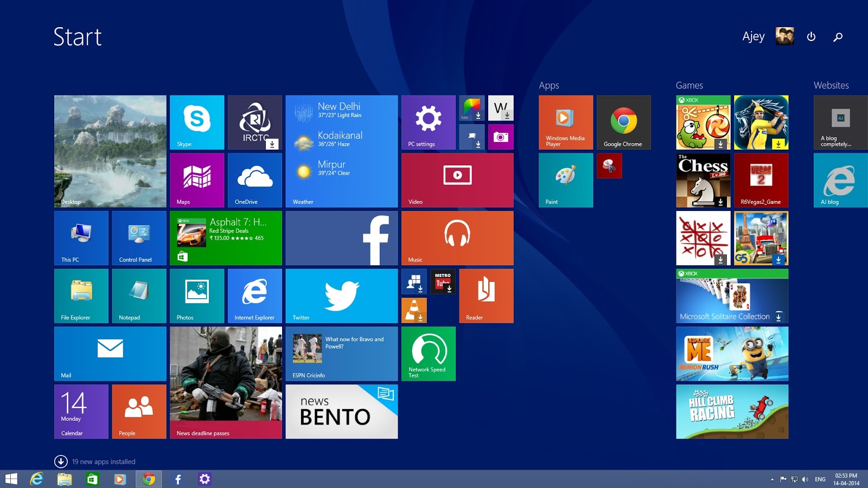868x488 pixels.
Task: Open File Explorer from the taskbar
Action: pos(65,479)
